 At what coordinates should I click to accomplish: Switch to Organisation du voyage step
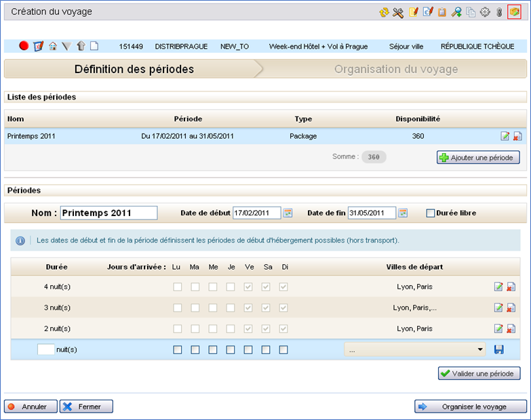click(x=395, y=69)
